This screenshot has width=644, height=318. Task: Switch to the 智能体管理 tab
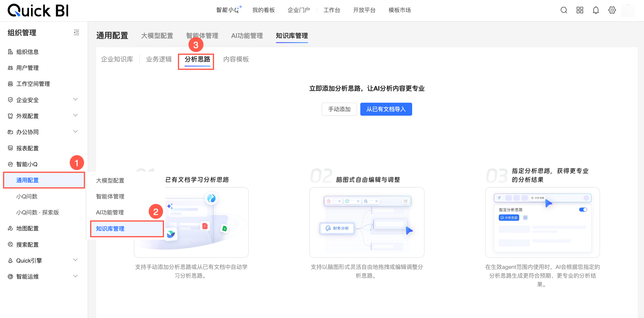pos(202,36)
